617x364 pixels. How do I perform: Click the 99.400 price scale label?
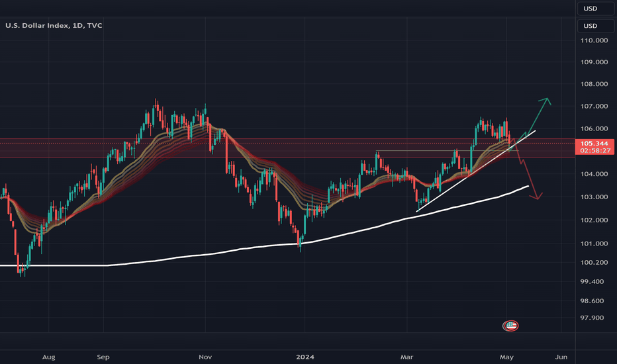(x=593, y=281)
